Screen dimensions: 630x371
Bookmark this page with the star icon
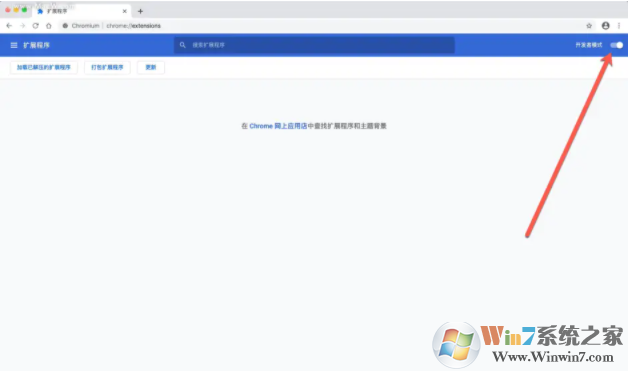(589, 26)
